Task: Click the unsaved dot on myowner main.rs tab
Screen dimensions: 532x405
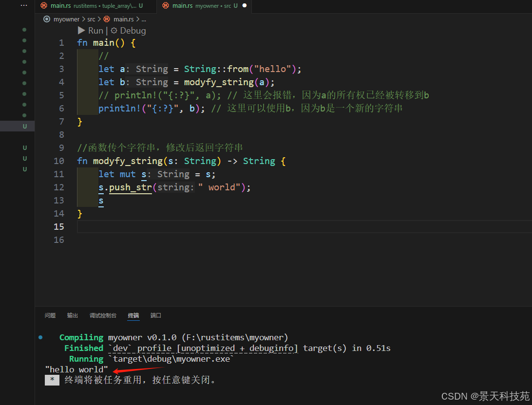Action: (x=244, y=6)
